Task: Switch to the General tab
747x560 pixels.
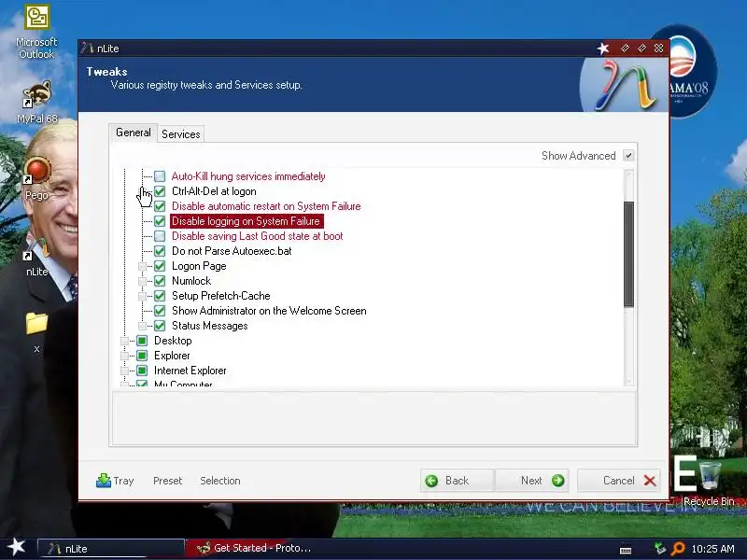Action: (134, 133)
